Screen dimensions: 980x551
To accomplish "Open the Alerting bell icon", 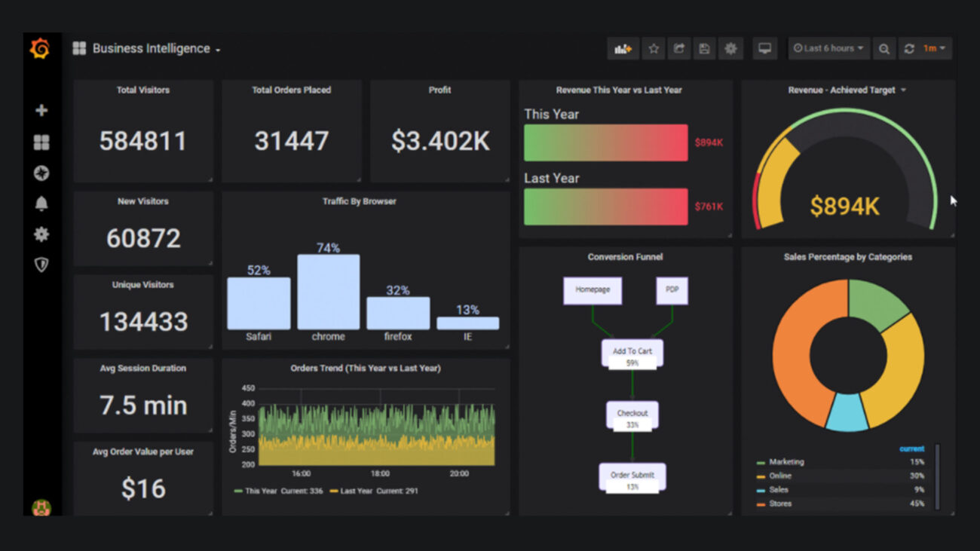I will click(41, 203).
